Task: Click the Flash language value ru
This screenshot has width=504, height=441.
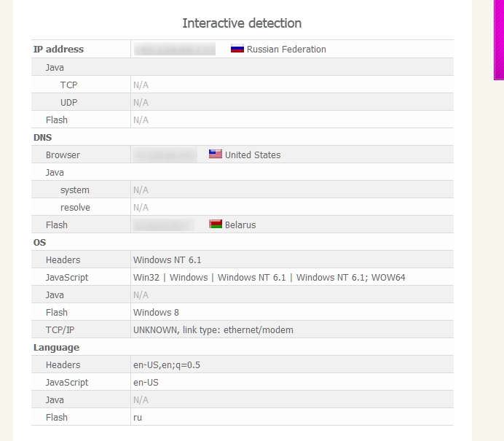Action: pos(138,418)
